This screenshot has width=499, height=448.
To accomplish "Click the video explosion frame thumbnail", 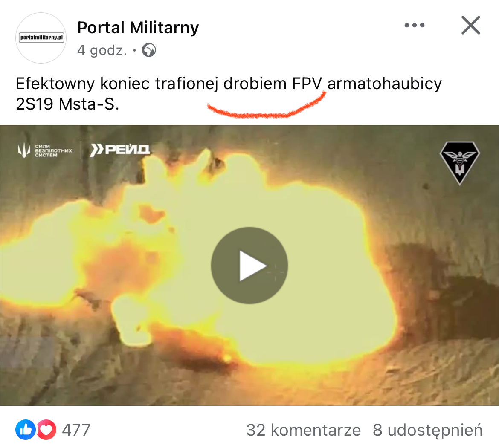I will tap(249, 265).
